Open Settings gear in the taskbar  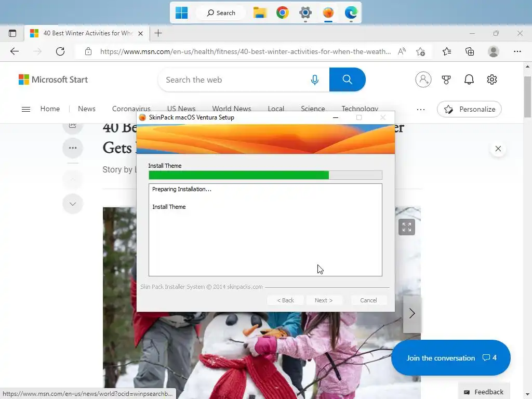pos(305,13)
